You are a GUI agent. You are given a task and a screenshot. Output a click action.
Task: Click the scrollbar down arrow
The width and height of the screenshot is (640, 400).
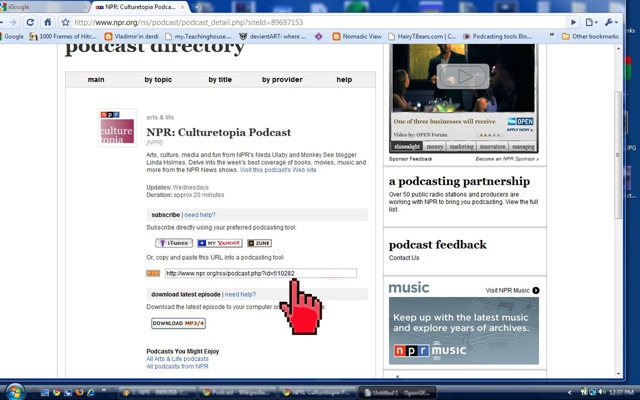pyautogui.click(x=618, y=373)
